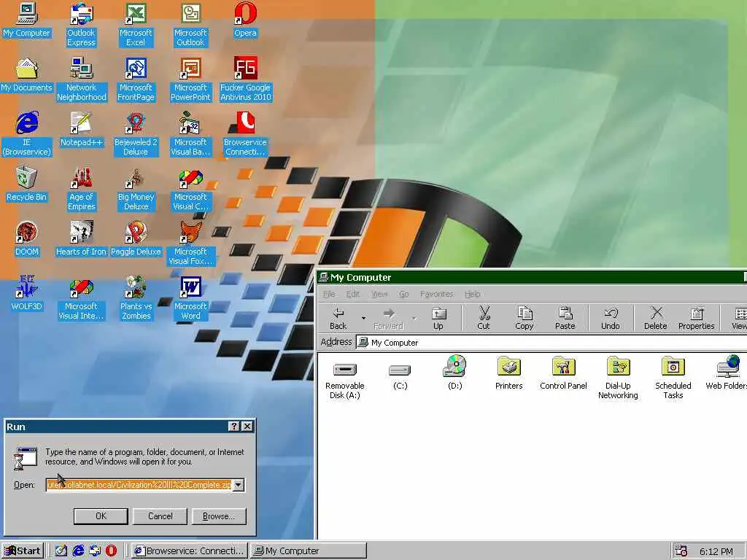
Task: Switch to My Computer taskbar button
Action: (x=309, y=551)
